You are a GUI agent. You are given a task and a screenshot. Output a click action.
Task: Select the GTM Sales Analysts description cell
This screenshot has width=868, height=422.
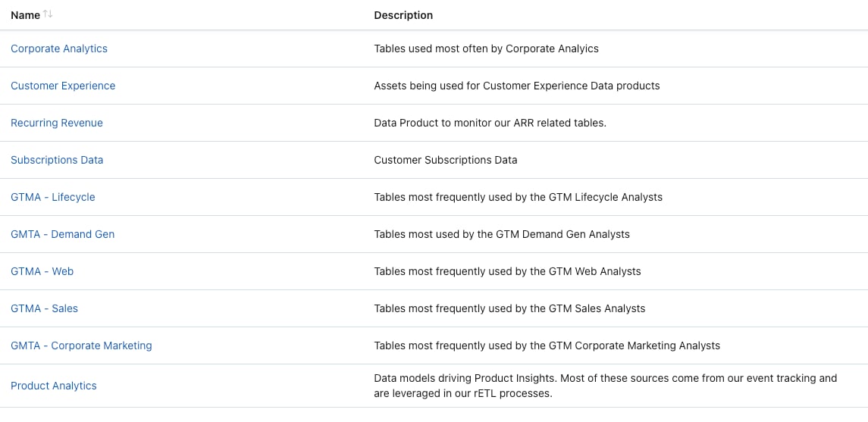(510, 308)
